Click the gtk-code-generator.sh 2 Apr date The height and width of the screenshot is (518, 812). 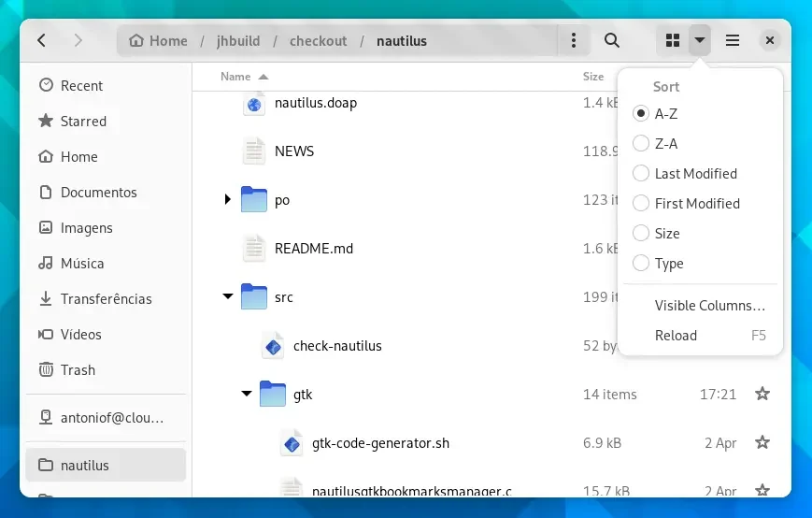[x=720, y=443]
